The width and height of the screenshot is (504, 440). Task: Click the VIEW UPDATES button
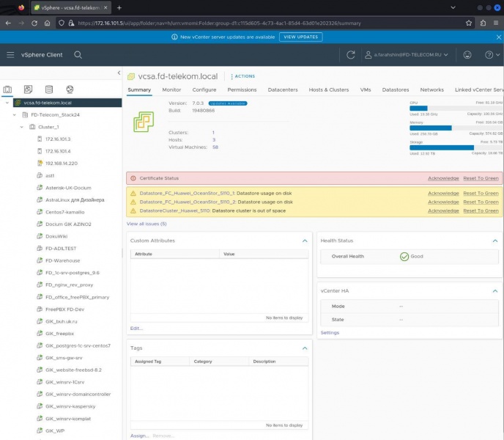pyautogui.click(x=300, y=37)
